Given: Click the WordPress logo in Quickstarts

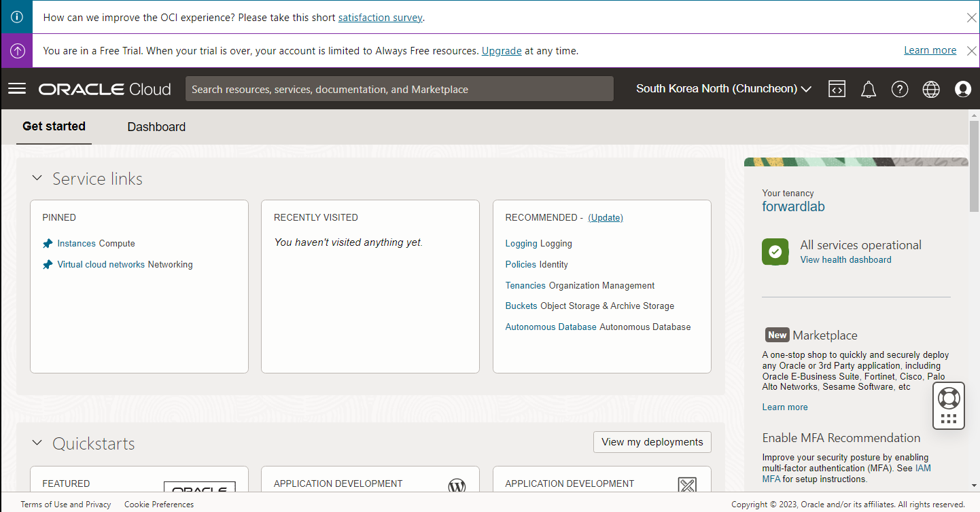Looking at the screenshot, I should point(457,486).
